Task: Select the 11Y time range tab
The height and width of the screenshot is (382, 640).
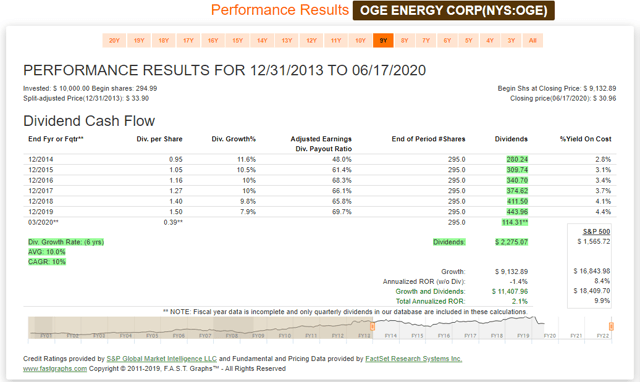Action: pyautogui.click(x=336, y=40)
